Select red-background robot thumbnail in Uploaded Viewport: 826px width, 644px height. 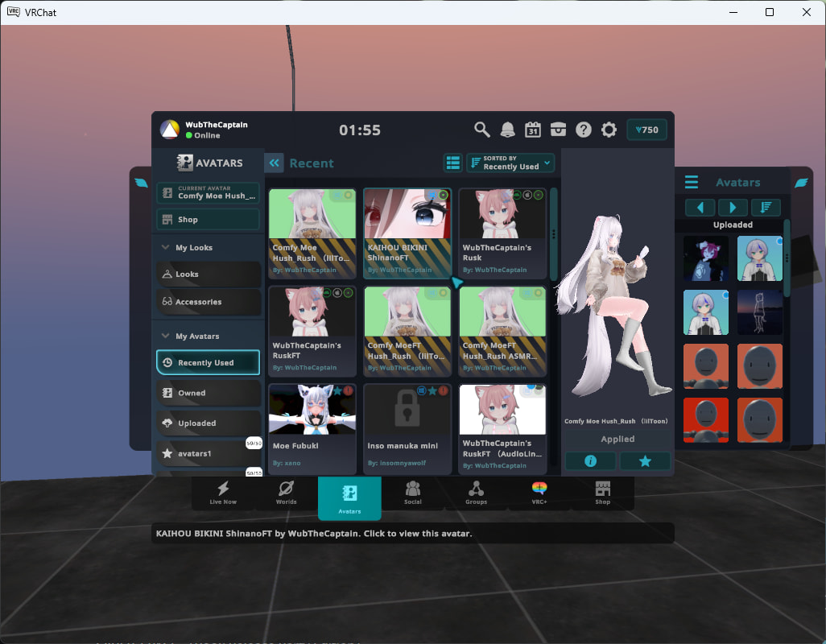coord(706,420)
